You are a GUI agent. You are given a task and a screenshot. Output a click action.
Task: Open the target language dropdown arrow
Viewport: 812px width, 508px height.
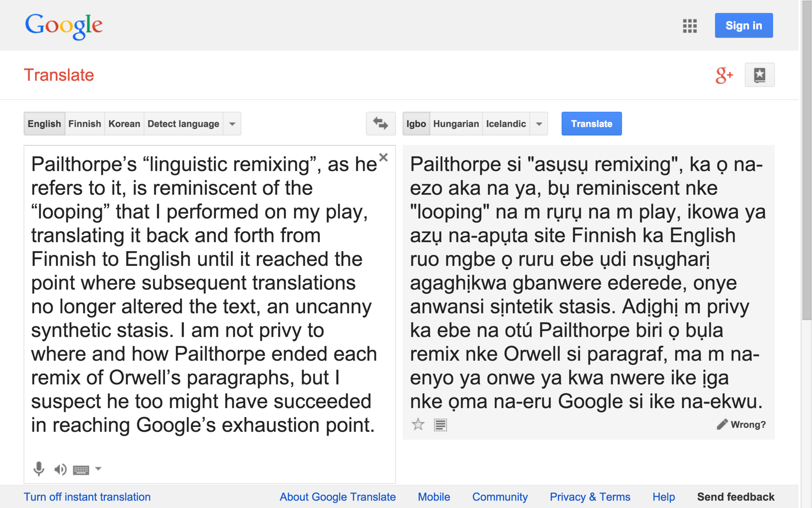point(539,124)
